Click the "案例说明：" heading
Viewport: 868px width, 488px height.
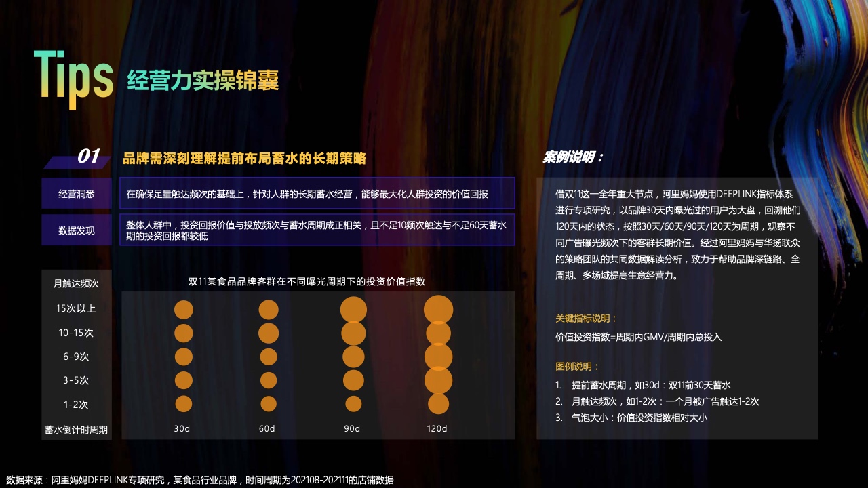coord(572,157)
